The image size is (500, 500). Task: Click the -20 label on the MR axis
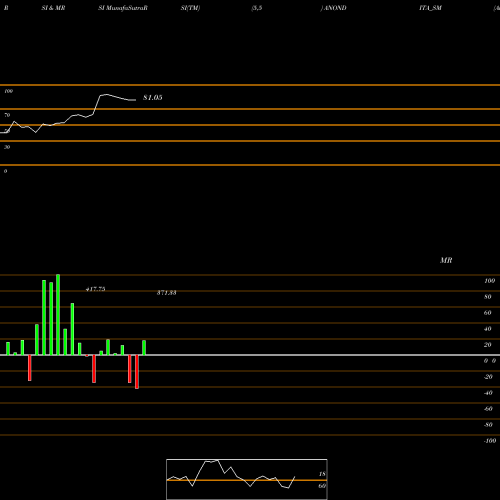click(x=488, y=377)
